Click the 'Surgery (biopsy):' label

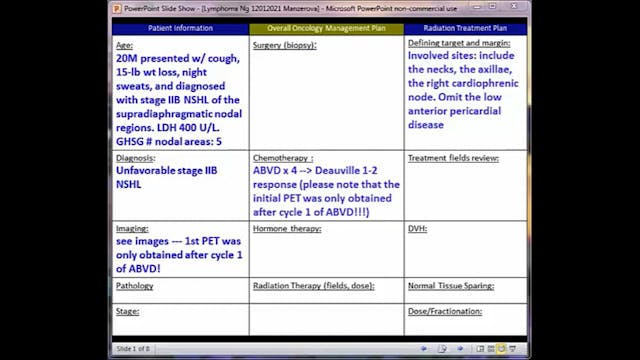[x=284, y=45]
